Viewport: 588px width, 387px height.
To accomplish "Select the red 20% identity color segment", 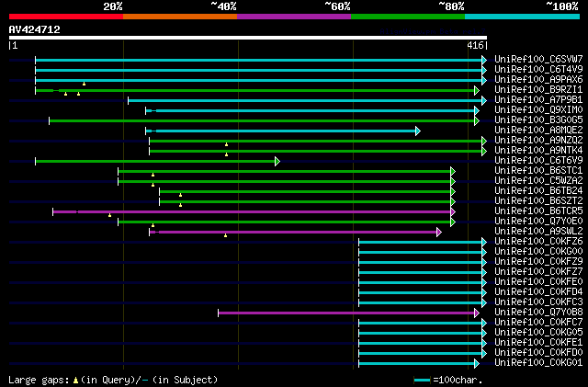I will pos(66,17).
